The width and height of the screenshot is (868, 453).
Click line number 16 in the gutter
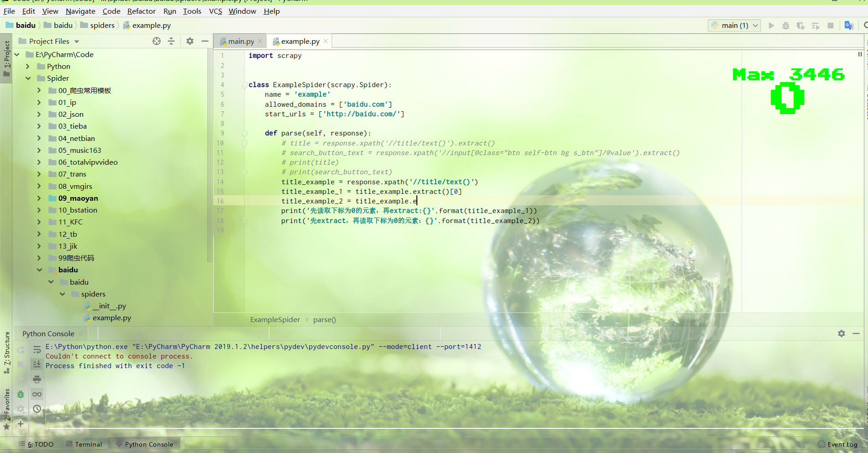(x=221, y=201)
